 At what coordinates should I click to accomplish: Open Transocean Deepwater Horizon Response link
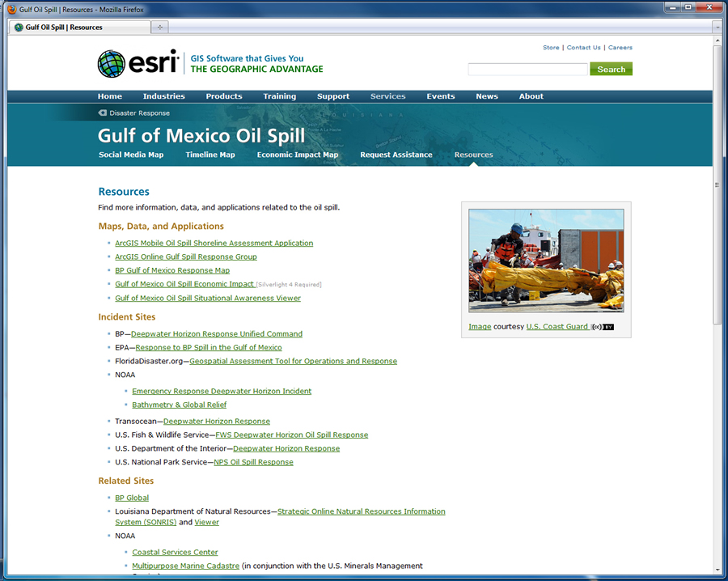pyautogui.click(x=216, y=422)
